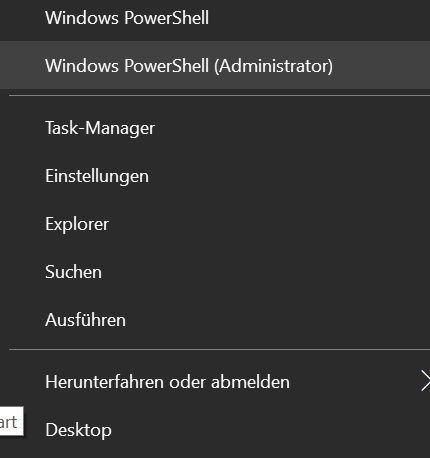Choose the Suchen menu entry

pyautogui.click(x=215, y=272)
